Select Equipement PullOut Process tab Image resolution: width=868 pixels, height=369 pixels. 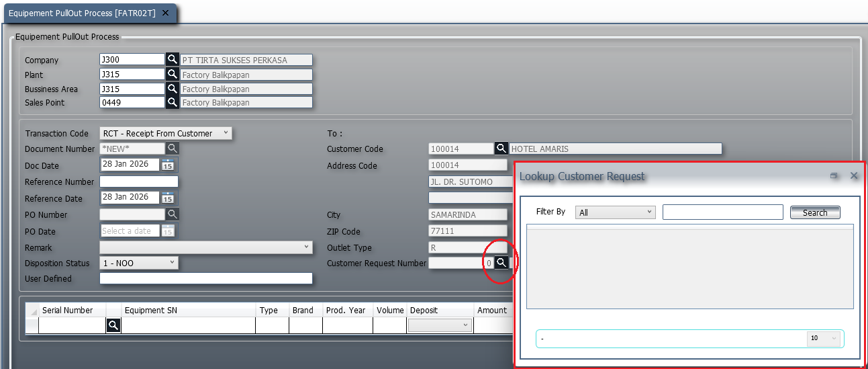point(81,13)
